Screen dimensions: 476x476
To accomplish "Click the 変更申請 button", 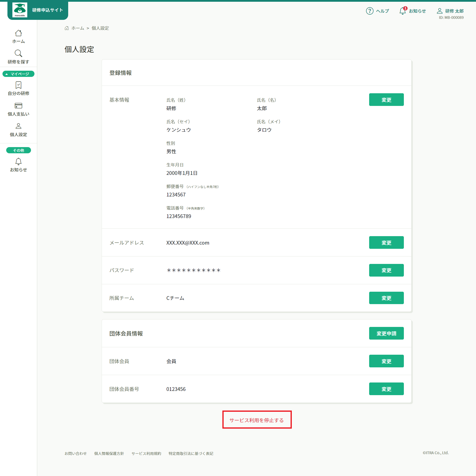I will point(386,333).
